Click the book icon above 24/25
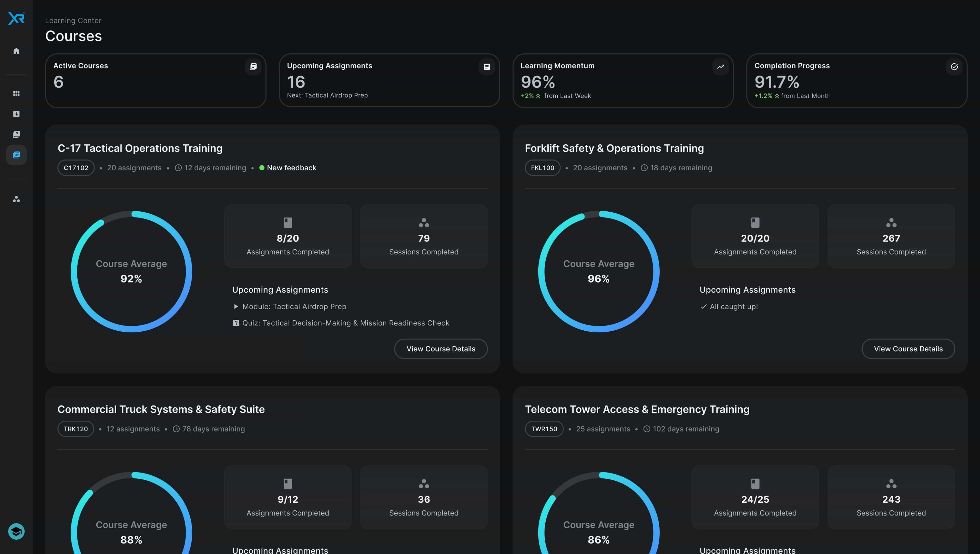980x554 pixels. [755, 483]
